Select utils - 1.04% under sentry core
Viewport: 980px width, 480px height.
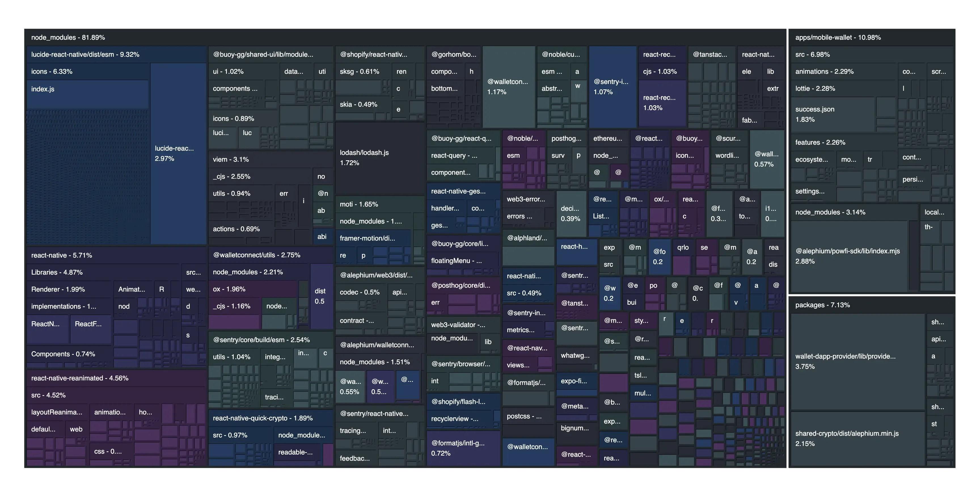pos(234,357)
